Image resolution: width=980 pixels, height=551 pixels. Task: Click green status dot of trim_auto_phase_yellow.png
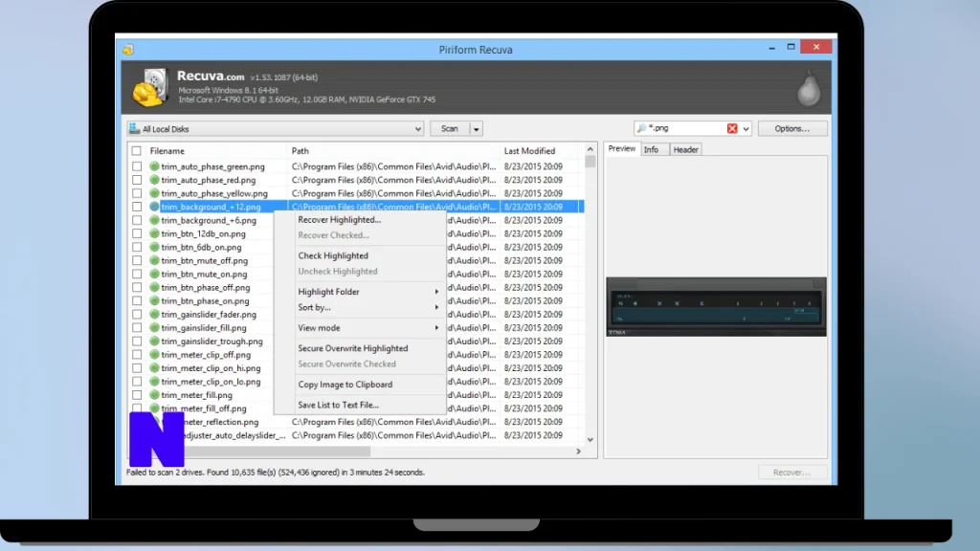[x=154, y=193]
